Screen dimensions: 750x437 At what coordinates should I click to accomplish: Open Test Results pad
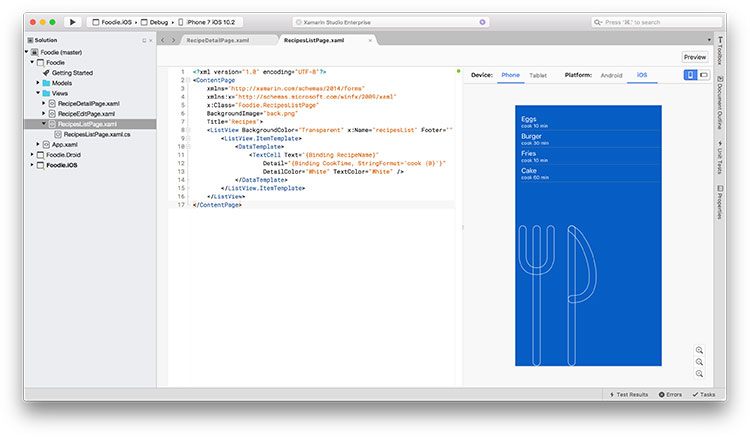(629, 394)
